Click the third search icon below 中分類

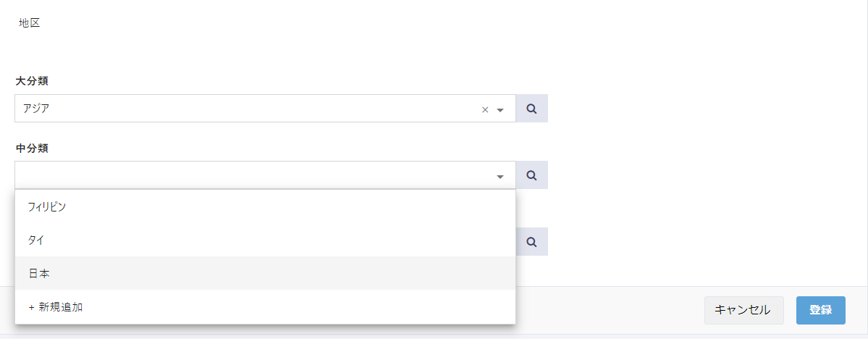pos(531,242)
